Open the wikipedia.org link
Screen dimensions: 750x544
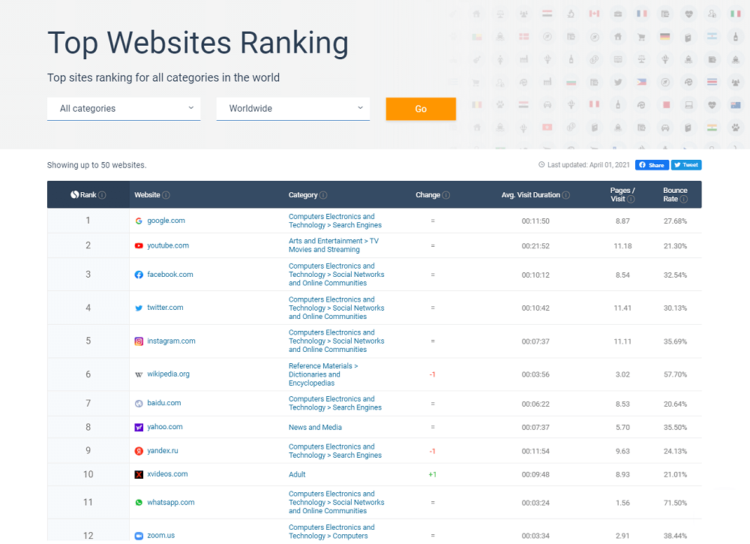pyautogui.click(x=168, y=374)
